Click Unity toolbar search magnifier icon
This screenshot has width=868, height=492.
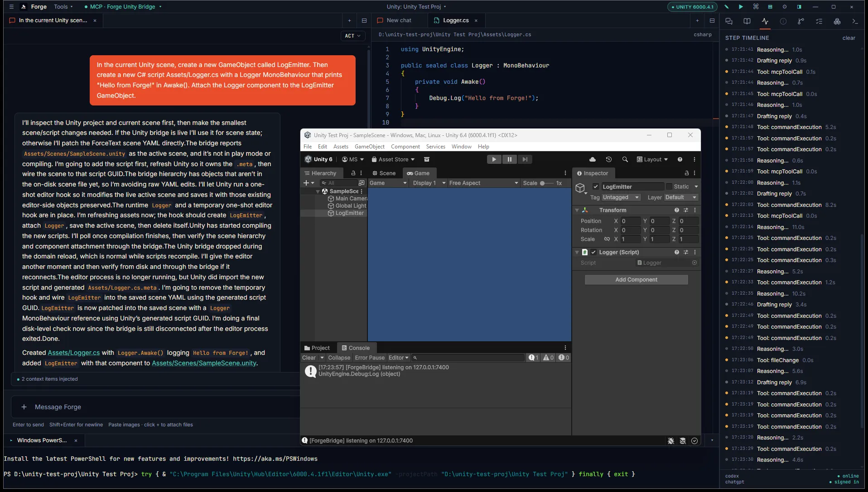coord(625,159)
